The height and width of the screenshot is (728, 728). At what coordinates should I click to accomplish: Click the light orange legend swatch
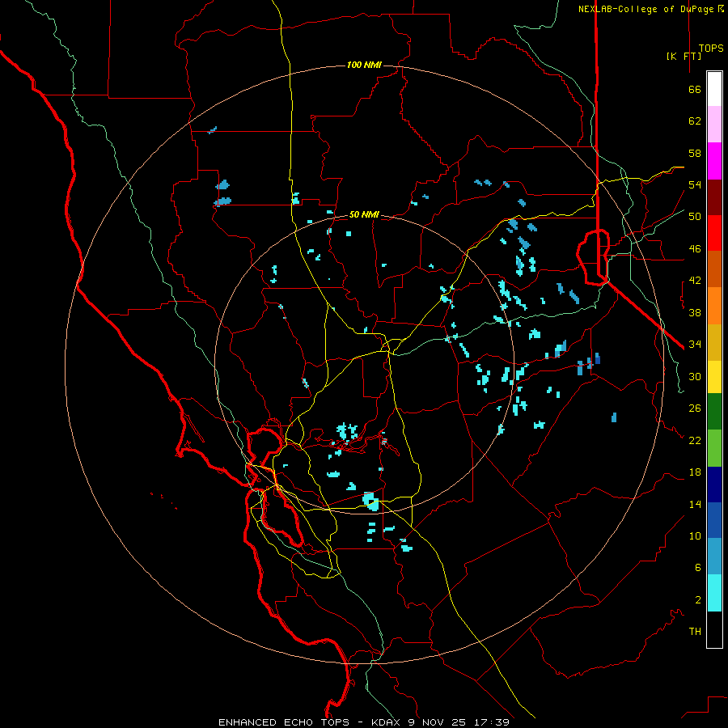[x=714, y=306]
